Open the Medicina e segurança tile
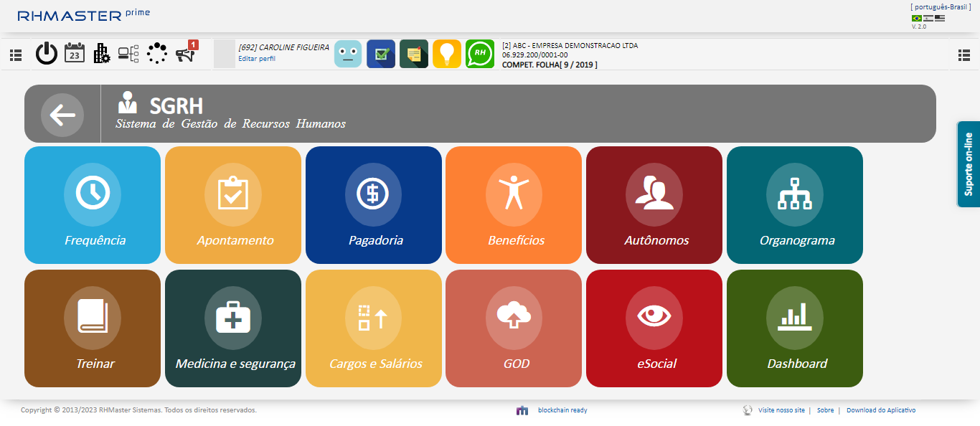 pyautogui.click(x=233, y=328)
